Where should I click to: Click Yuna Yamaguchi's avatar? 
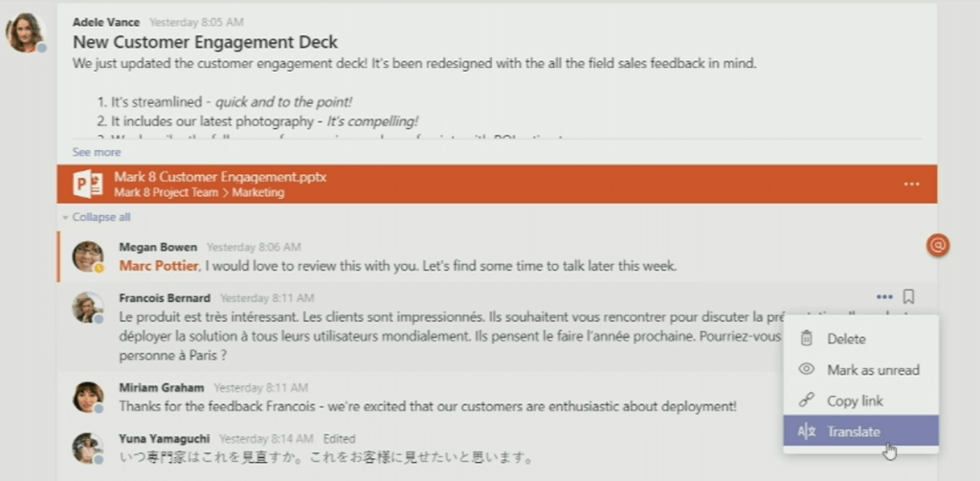[x=88, y=448]
